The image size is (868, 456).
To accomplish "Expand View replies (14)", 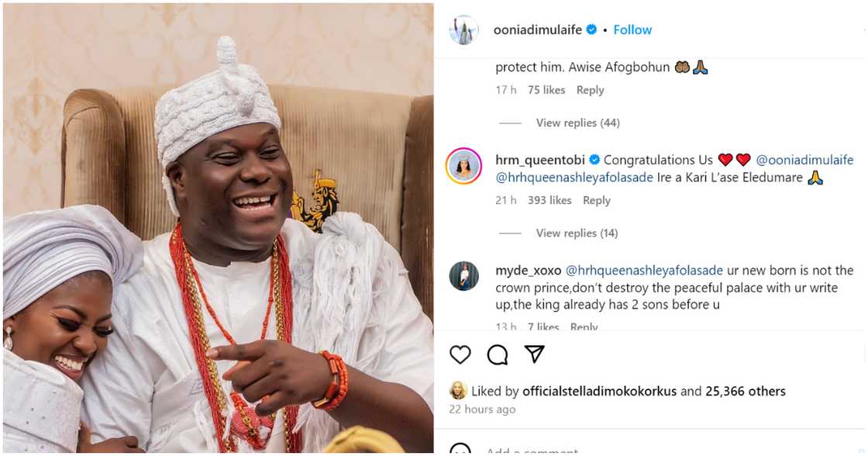I will [x=577, y=233].
